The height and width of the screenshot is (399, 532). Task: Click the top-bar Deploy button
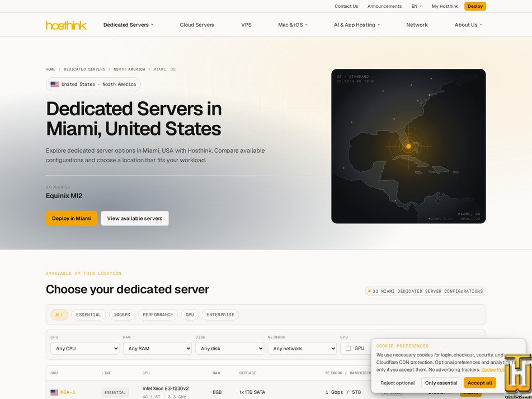(475, 6)
